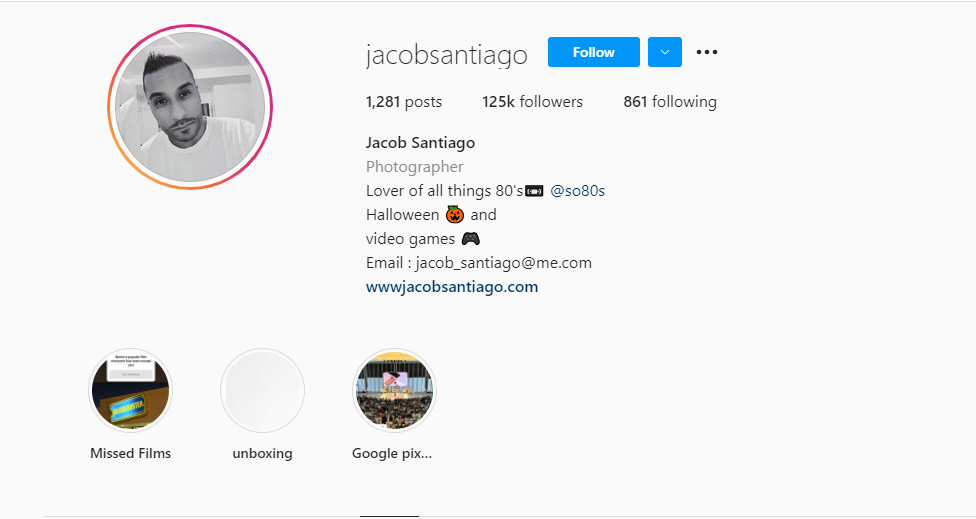The width and height of the screenshot is (976, 519).
Task: Click the pumpkin emoji in bio
Action: (x=455, y=215)
